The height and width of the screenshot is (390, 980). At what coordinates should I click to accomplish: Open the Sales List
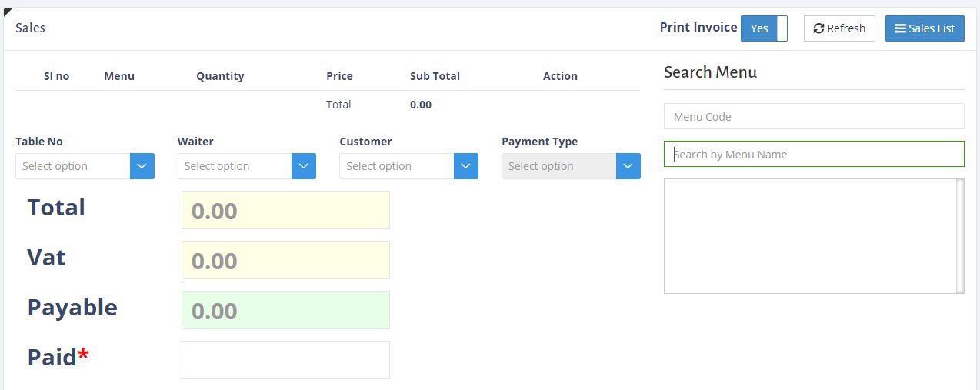click(925, 28)
